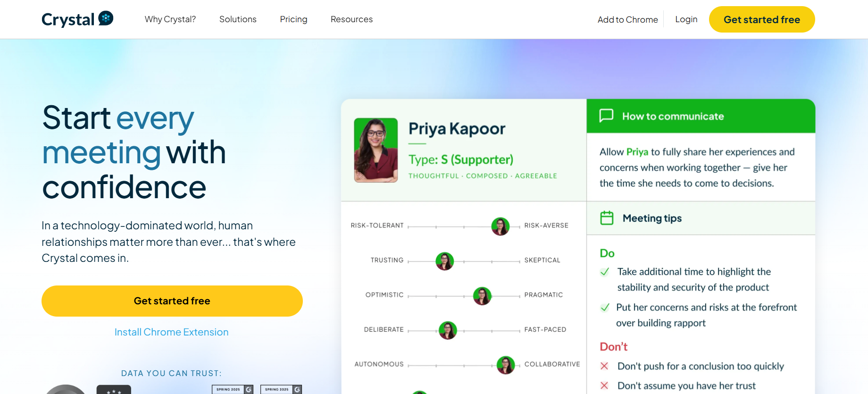Click X icon beside 'Don't assume you have her trust'
Screen dimensions: 868x394
[x=604, y=386]
